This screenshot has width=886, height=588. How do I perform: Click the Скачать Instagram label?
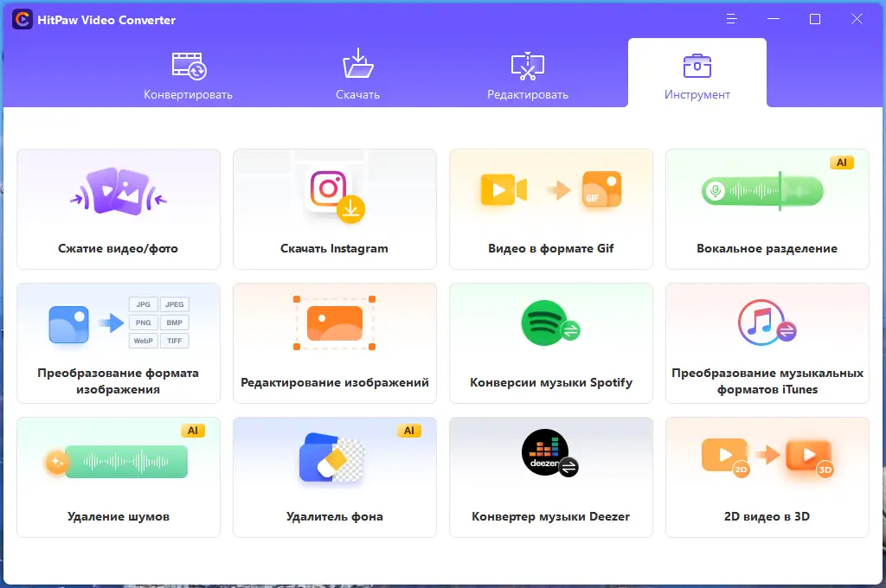[x=335, y=248]
